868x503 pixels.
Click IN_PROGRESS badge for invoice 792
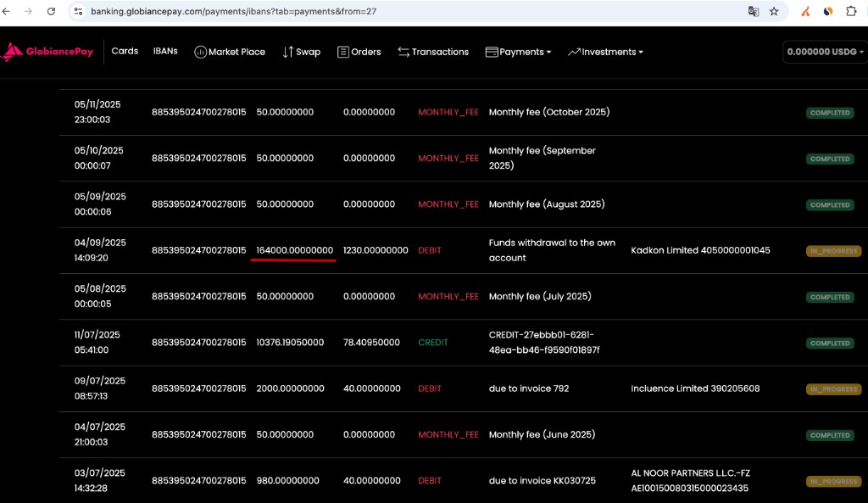(x=833, y=388)
